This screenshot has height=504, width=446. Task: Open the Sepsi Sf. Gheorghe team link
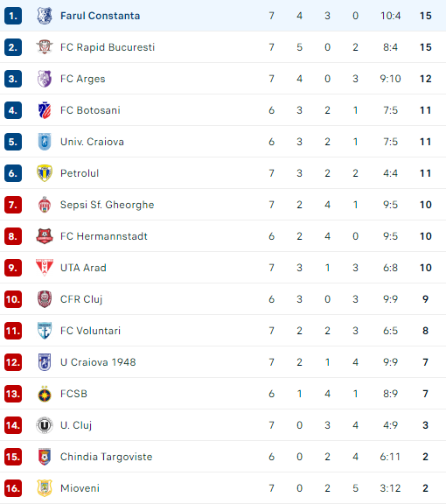107,205
